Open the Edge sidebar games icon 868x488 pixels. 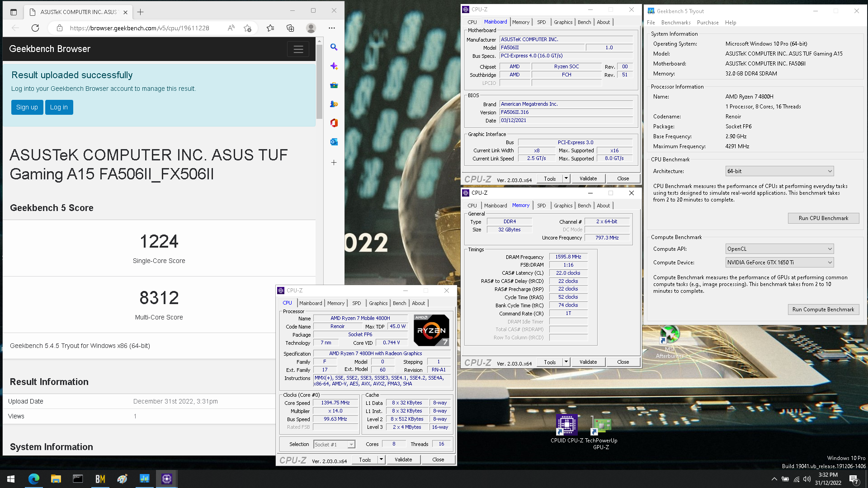tap(334, 104)
